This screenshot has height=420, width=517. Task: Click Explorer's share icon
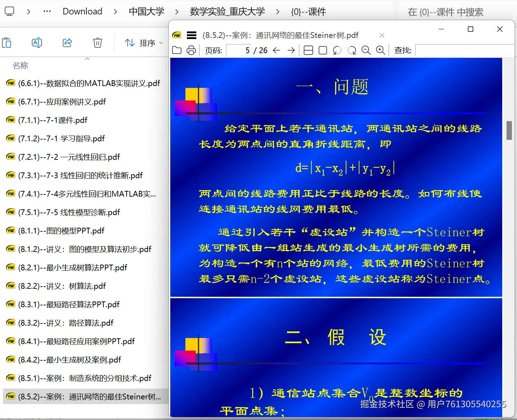point(67,43)
